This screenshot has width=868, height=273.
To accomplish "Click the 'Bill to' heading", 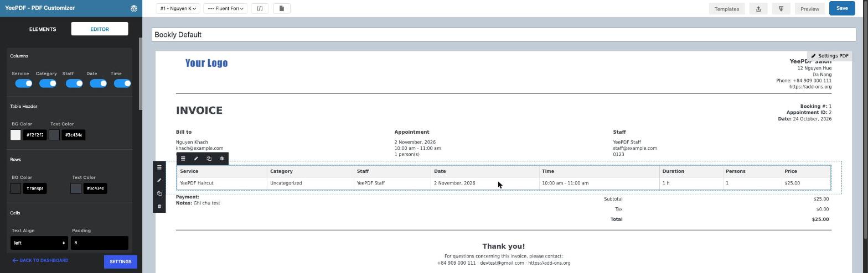I will click(x=184, y=132).
